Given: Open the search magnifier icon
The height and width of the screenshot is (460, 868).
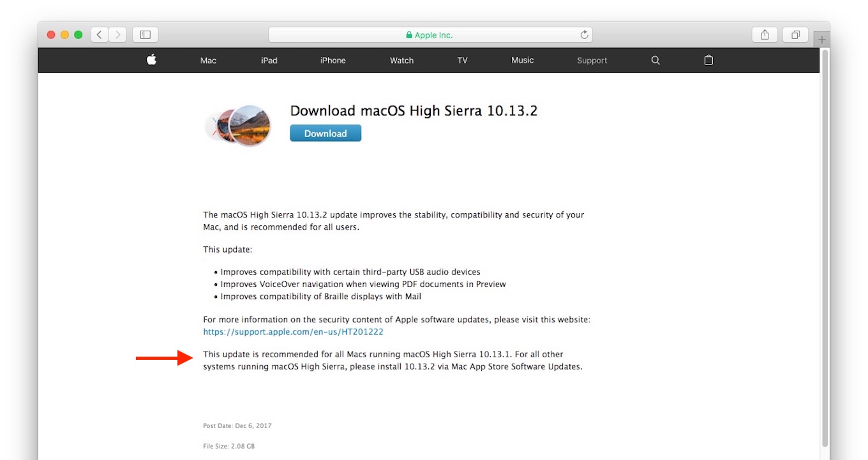Looking at the screenshot, I should pos(655,60).
